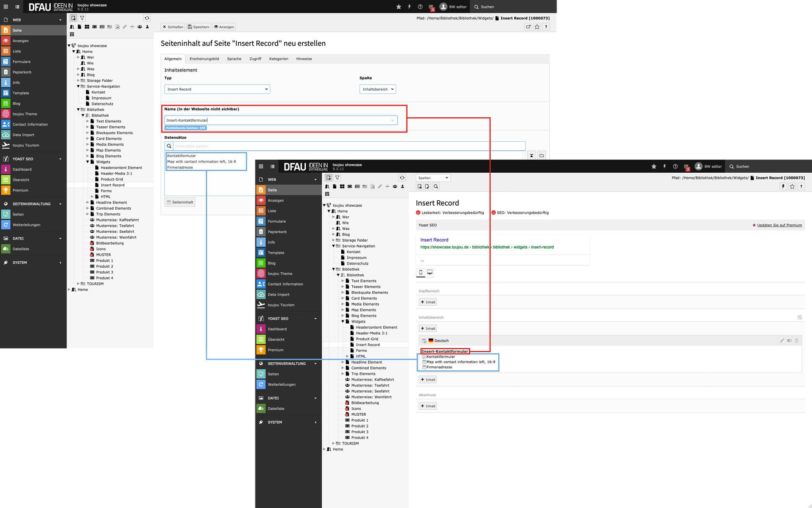Delete the Deutsch content element with the trash icon
Screen dimensions: 812x508
point(796,341)
